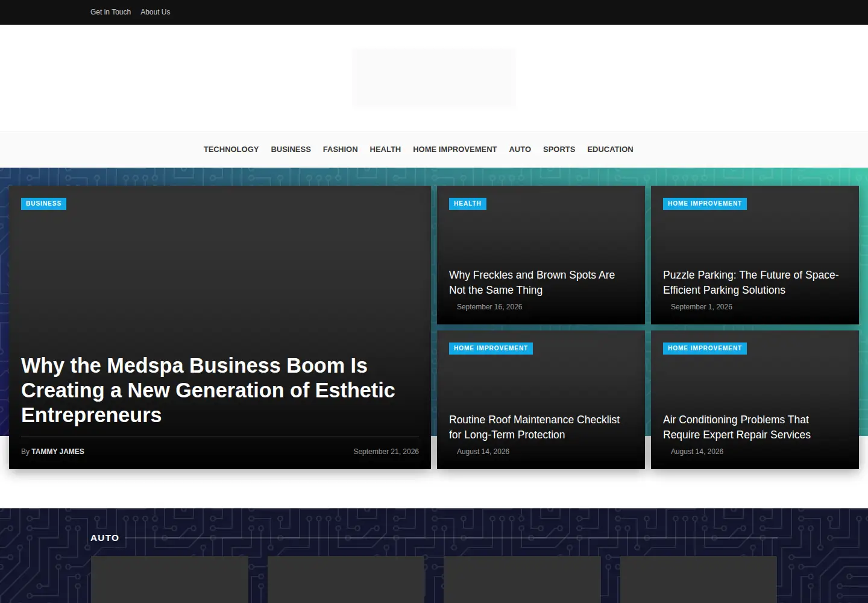Click August 14, 2026 under Air Conditioning
868x603 pixels.
coord(697,452)
